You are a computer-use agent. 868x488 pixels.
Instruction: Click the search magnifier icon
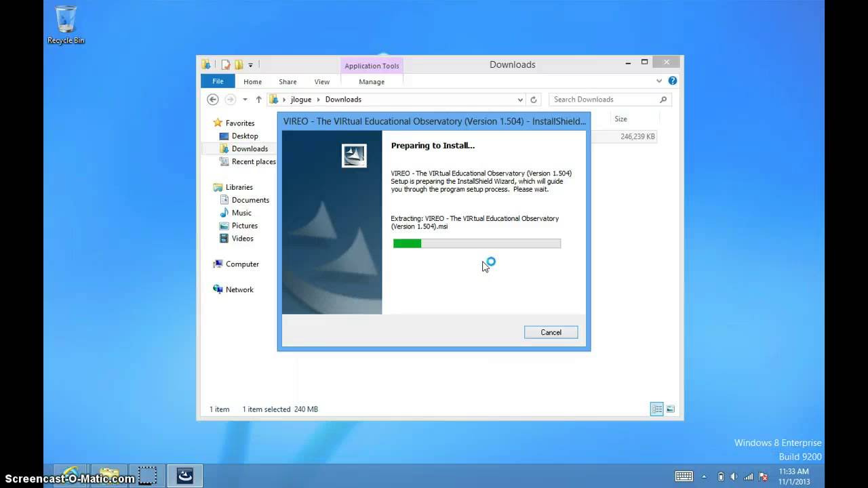coord(663,100)
